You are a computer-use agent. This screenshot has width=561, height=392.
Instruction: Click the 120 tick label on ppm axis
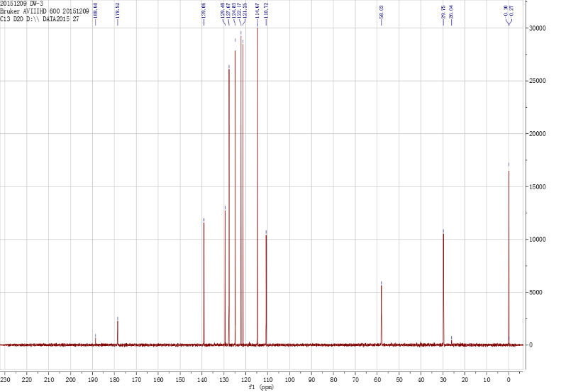click(246, 379)
